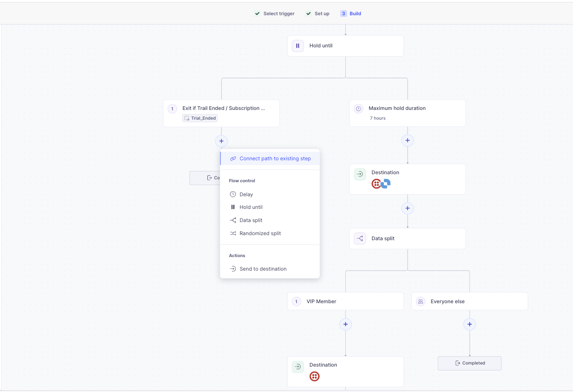Open the add-step plus below Maximum hold duration
The width and height of the screenshot is (573, 392).
tap(407, 140)
